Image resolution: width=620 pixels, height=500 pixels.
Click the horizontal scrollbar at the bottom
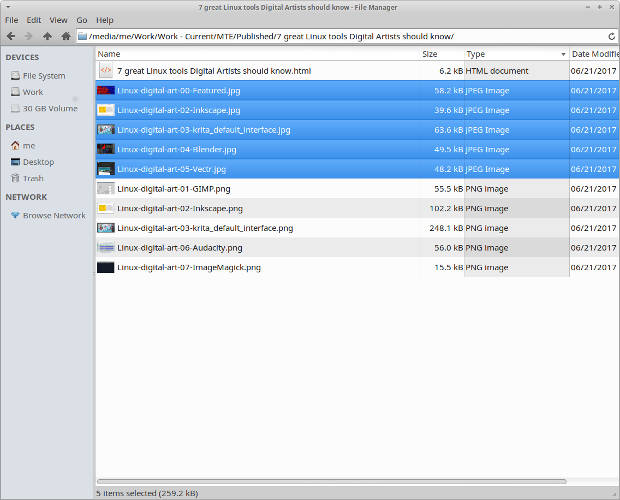point(331,481)
